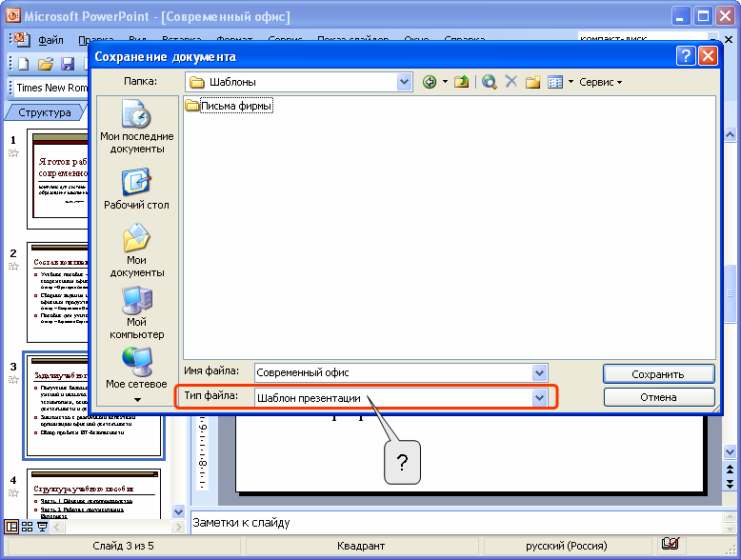Expand the Папка folder dropdown
The width and height of the screenshot is (741, 560).
coord(404,82)
